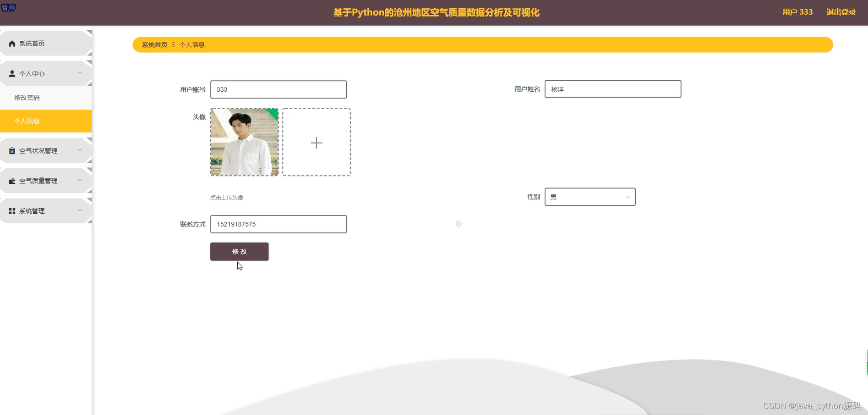Expand the 空气状况管理 chevron

(80, 150)
